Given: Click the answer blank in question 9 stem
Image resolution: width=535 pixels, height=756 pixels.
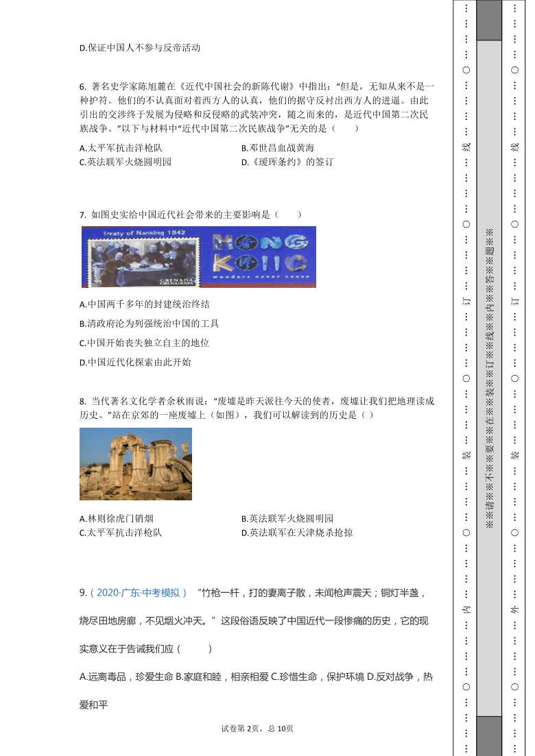Looking at the screenshot, I should (x=195, y=648).
